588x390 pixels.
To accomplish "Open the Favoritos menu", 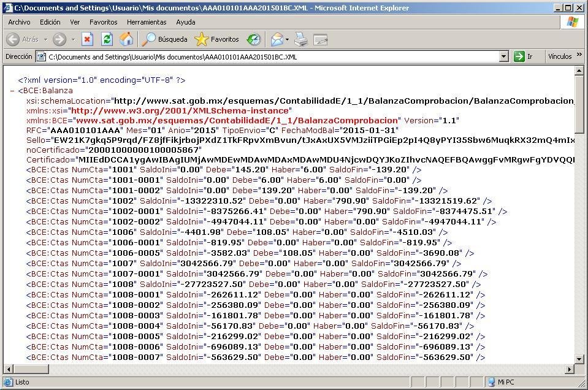I will (104, 22).
